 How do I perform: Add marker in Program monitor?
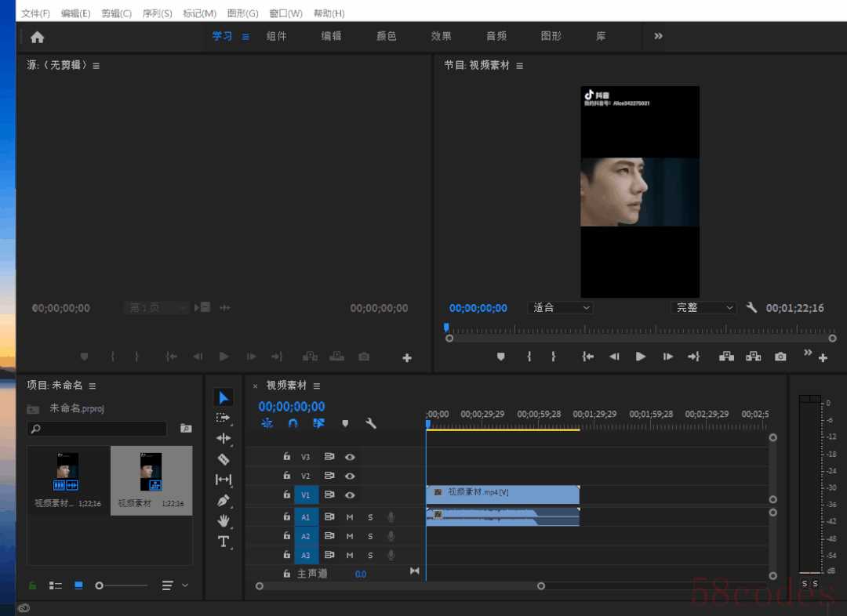(x=500, y=357)
